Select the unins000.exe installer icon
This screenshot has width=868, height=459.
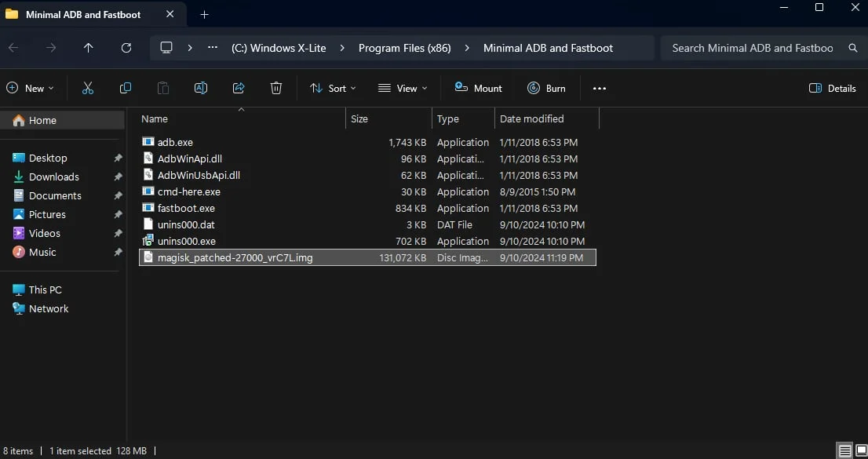148,241
